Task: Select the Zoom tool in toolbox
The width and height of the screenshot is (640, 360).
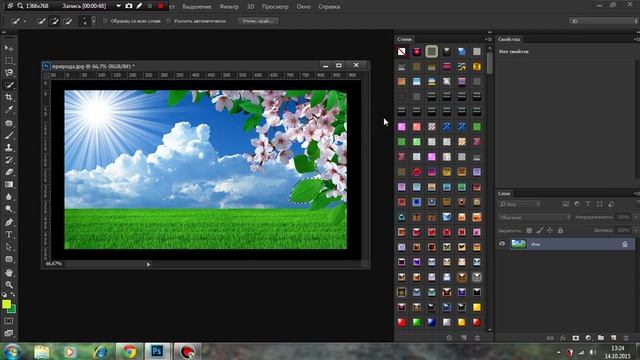Action: coord(9,285)
